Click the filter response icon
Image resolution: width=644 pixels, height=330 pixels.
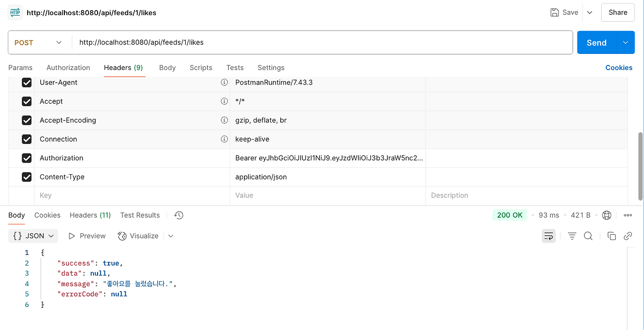pyautogui.click(x=572, y=236)
